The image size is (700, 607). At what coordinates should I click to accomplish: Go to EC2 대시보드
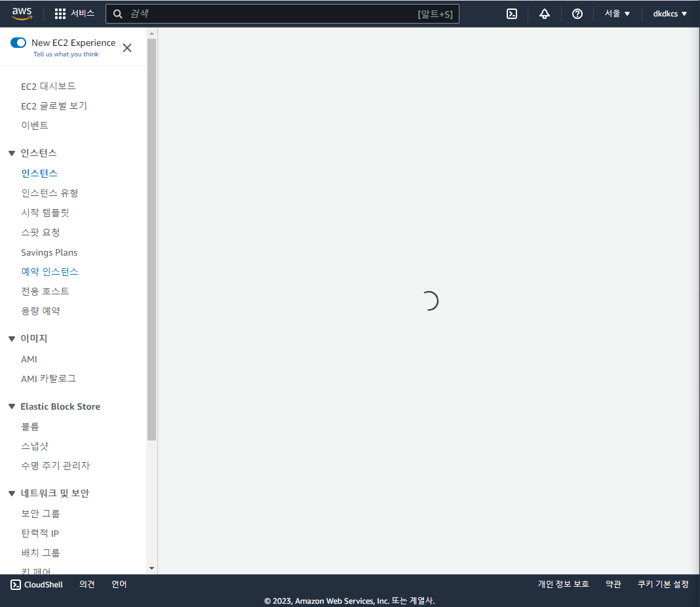tap(49, 86)
